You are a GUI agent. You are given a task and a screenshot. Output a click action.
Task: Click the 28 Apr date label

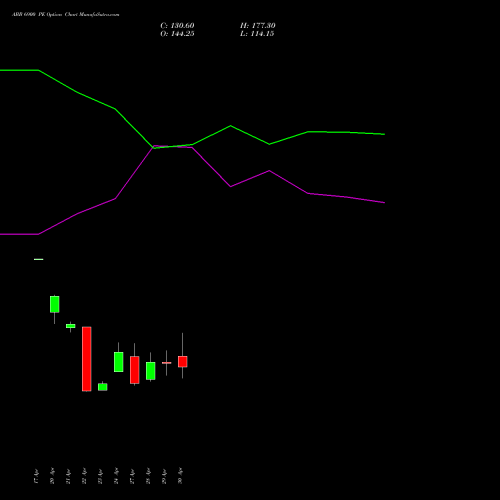click(x=148, y=476)
